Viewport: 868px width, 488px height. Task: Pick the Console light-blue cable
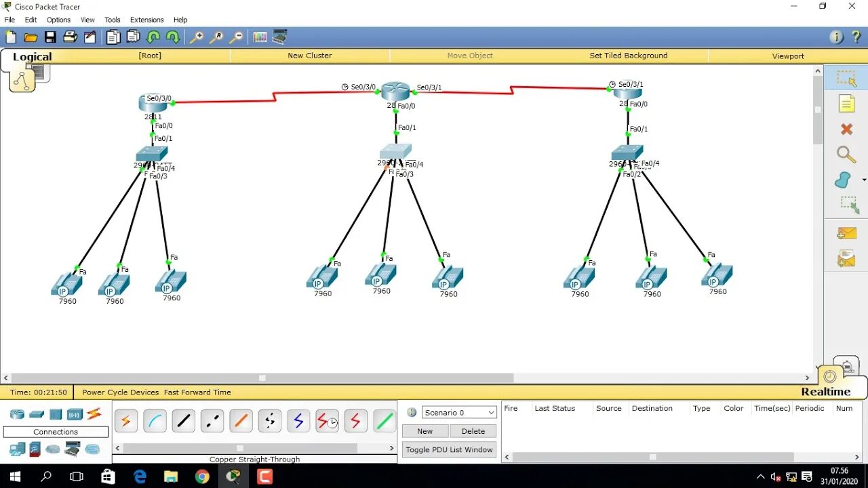pyautogui.click(x=155, y=421)
